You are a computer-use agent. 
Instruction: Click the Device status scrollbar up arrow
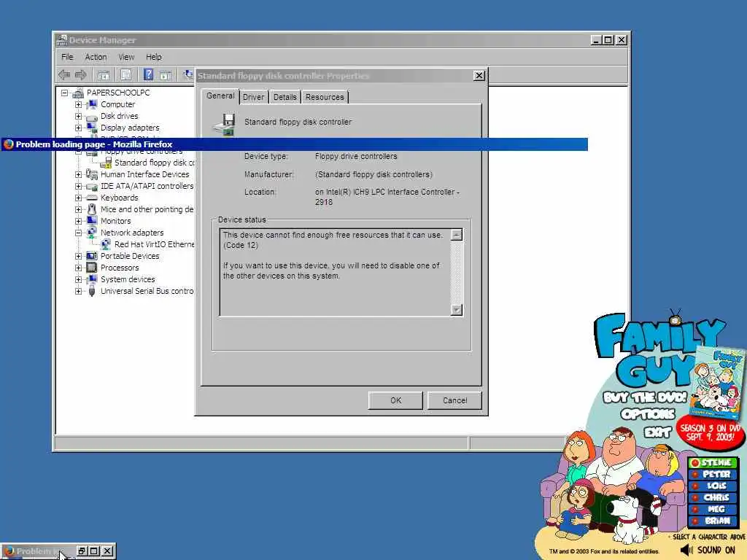(x=457, y=235)
